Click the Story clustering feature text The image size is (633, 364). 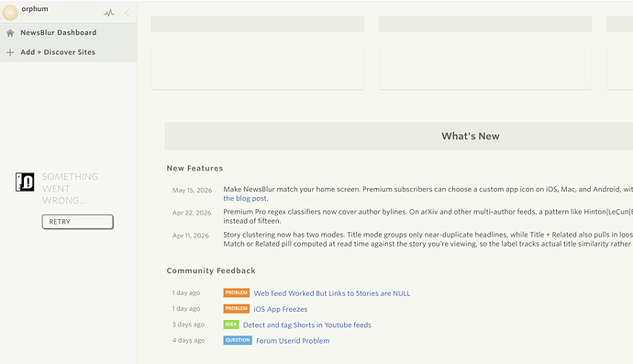428,239
